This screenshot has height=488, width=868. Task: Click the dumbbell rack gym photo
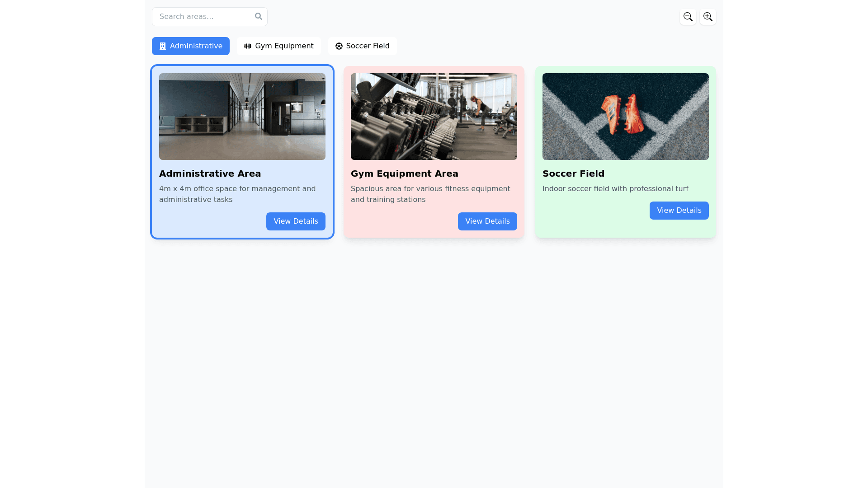point(434,117)
